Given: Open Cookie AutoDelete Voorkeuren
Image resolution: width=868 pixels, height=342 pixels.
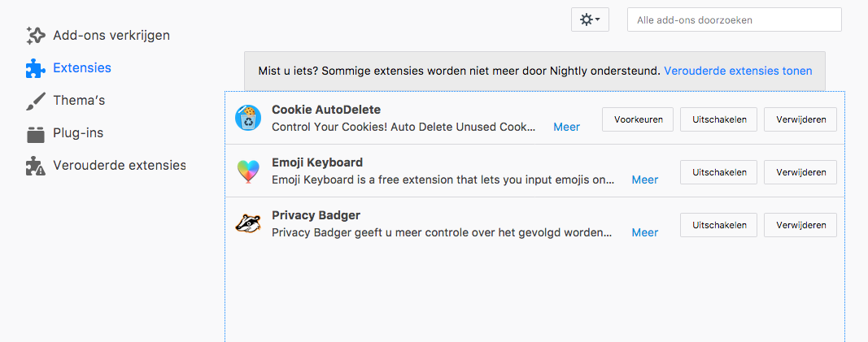Looking at the screenshot, I should click(638, 119).
